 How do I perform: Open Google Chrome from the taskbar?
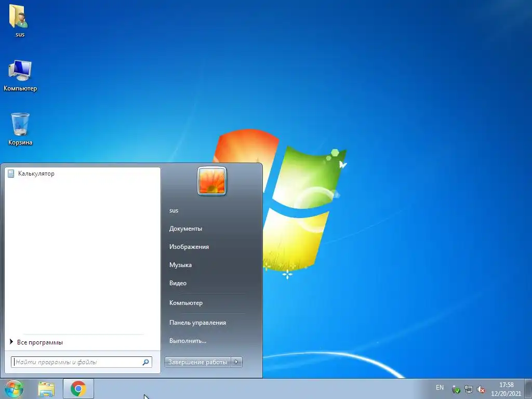[x=78, y=389]
